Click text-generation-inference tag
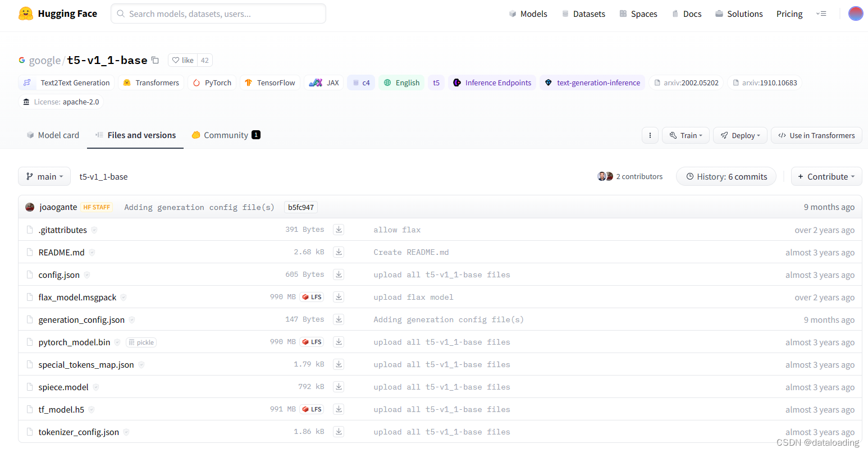This screenshot has height=453, width=868. (x=592, y=83)
